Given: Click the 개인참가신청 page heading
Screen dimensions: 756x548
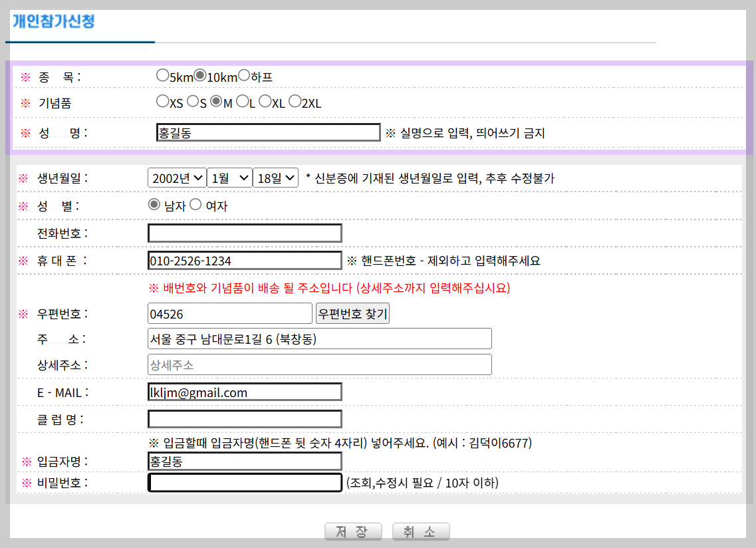Looking at the screenshot, I should click(53, 21).
